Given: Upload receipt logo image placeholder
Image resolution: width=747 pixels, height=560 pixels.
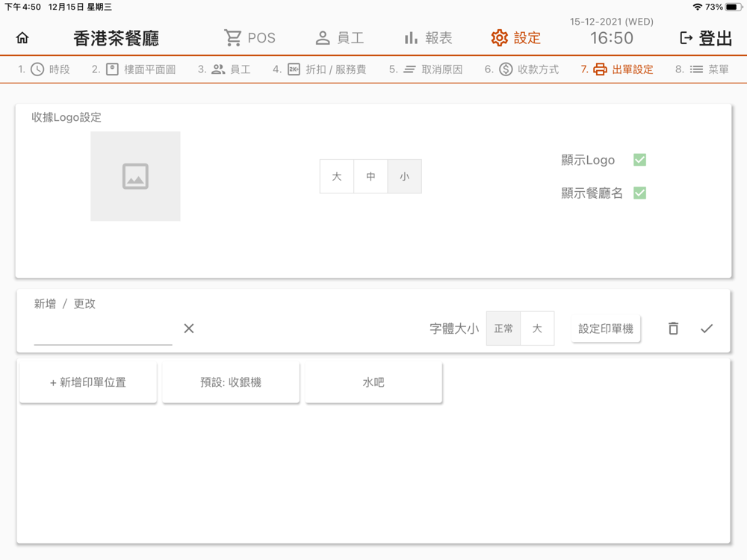Looking at the screenshot, I should pos(135,176).
